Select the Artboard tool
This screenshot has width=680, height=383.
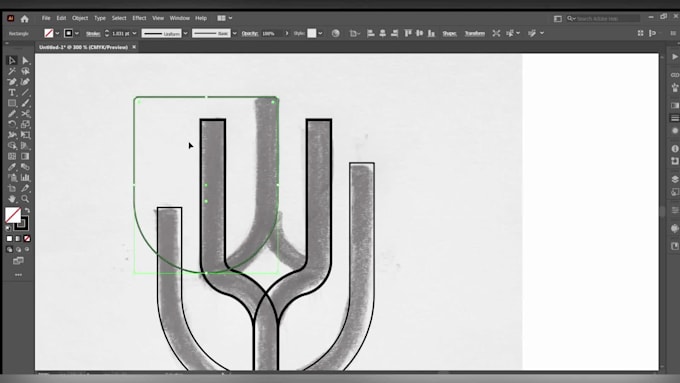pyautogui.click(x=12, y=188)
